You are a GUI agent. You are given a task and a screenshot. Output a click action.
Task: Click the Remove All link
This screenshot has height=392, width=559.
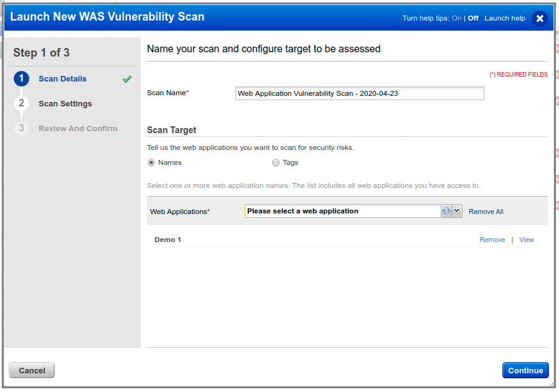(486, 212)
